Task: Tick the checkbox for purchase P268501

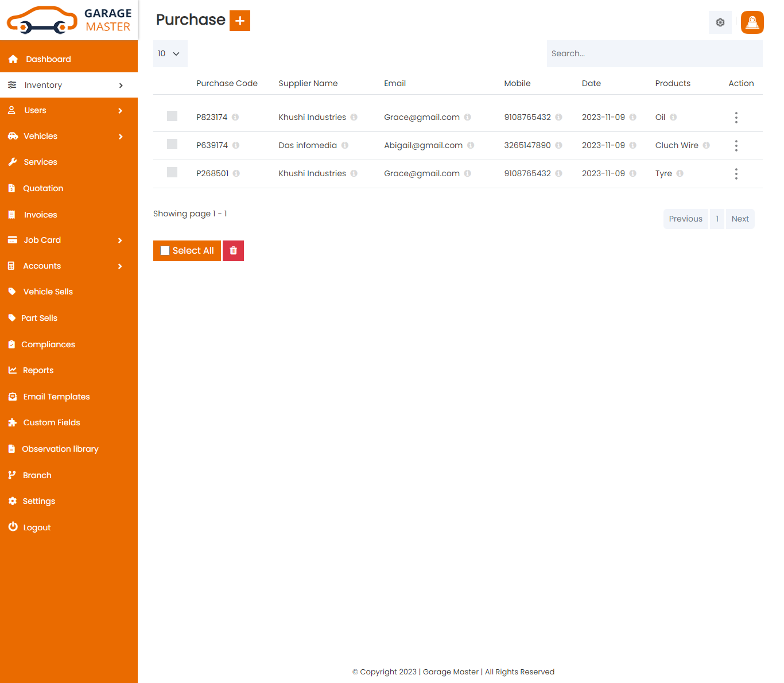Action: tap(172, 173)
